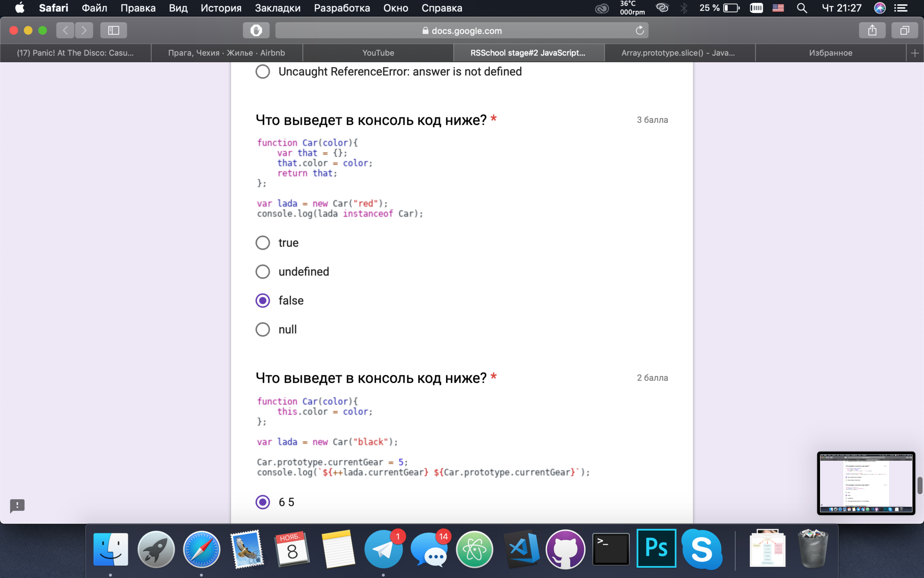
Task: Click the privacy shield icon in toolbar
Action: (256, 30)
